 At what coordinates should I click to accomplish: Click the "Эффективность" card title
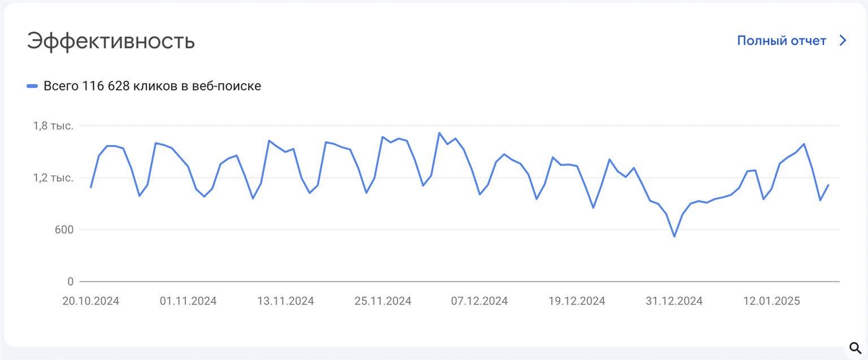click(111, 41)
